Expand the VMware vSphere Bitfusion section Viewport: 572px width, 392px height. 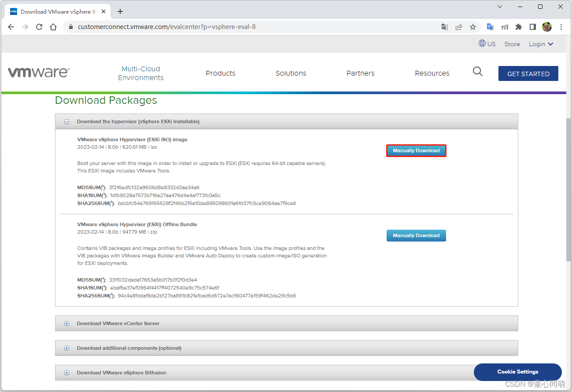click(x=66, y=373)
